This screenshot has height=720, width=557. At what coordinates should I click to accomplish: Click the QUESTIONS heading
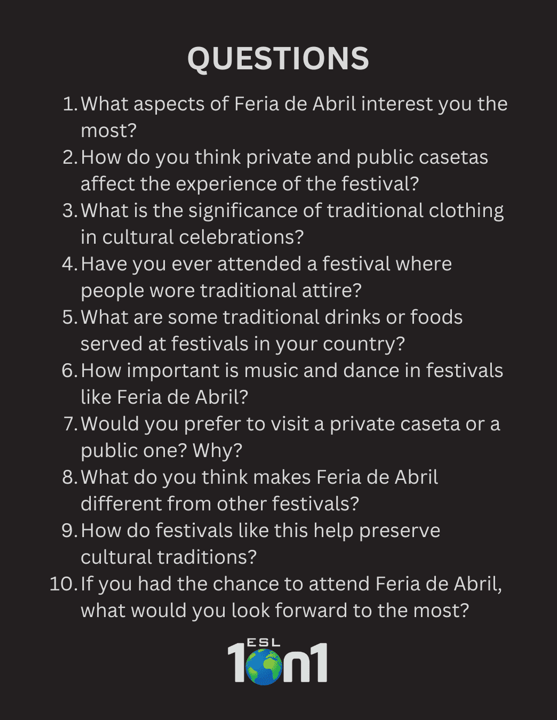pyautogui.click(x=278, y=59)
